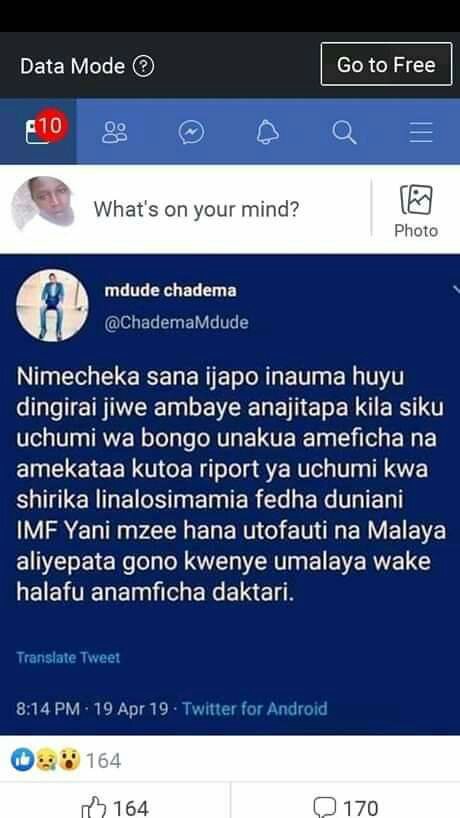Screen dimensions: 460x818
Task: Open mdude chadema avatar picture
Action: tap(52, 305)
